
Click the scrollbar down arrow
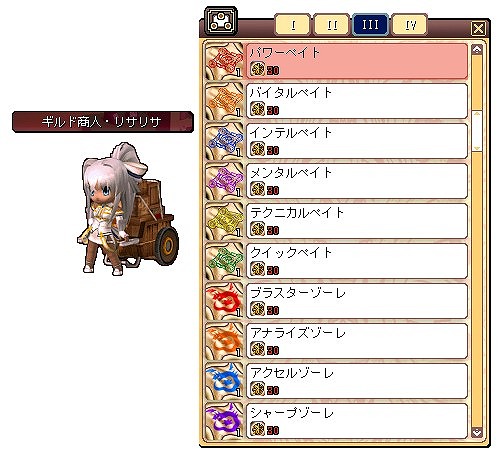[x=477, y=432]
